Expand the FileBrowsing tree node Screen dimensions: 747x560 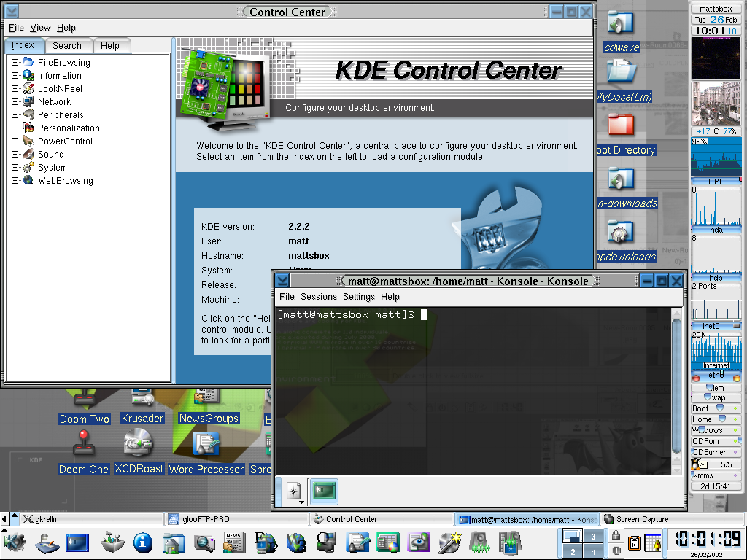pos(15,63)
